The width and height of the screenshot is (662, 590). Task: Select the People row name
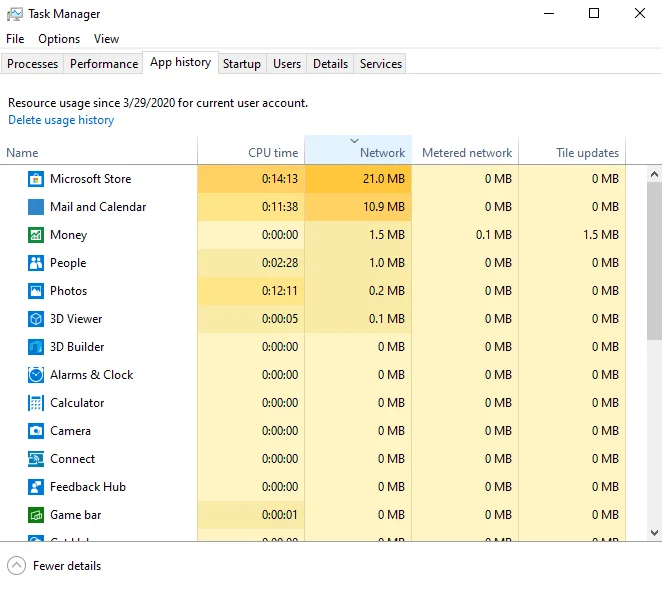[68, 263]
